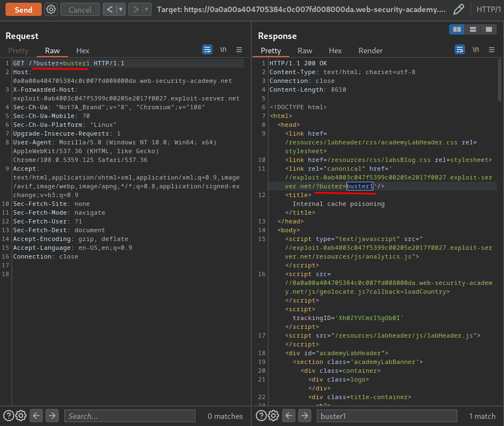Click the User-Agent header line
The image size is (504, 426).
coord(115,151)
